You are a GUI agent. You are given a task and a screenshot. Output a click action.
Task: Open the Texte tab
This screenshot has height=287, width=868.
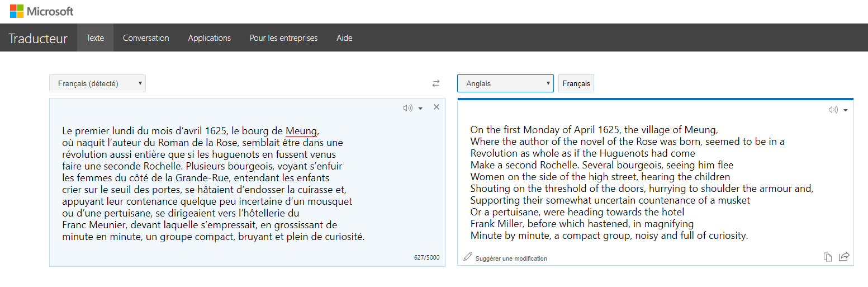pos(95,38)
